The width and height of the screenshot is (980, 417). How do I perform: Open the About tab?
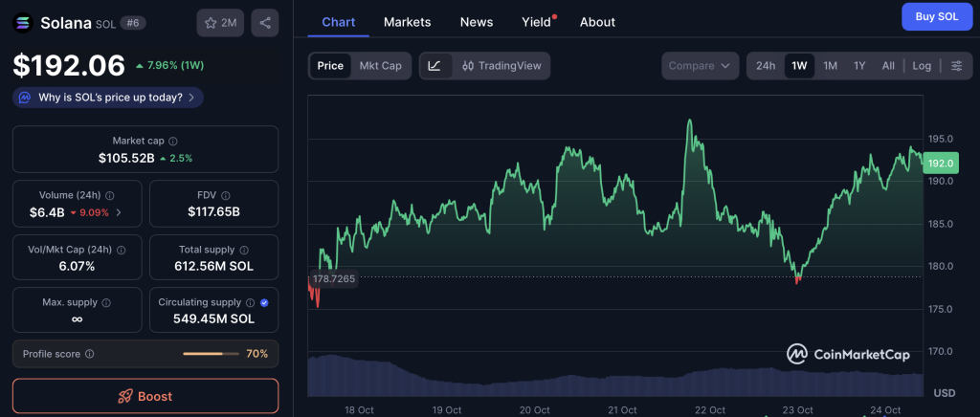[x=597, y=22]
